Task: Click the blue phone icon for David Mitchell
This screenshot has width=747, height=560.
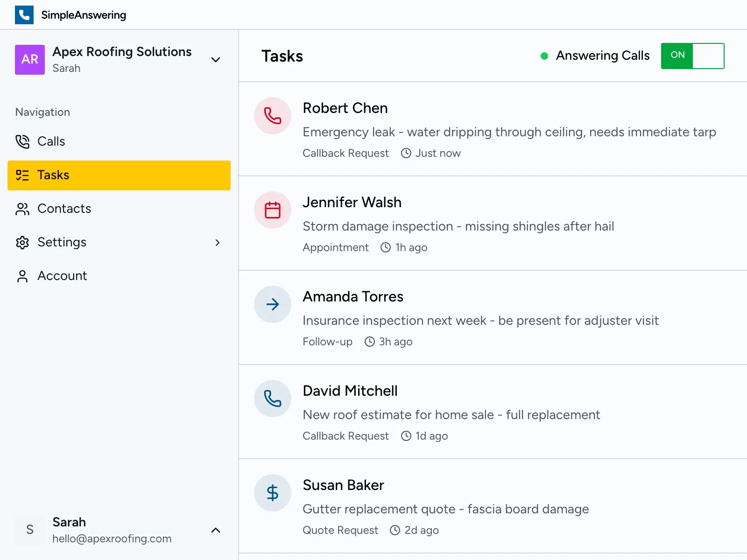Action: tap(273, 399)
